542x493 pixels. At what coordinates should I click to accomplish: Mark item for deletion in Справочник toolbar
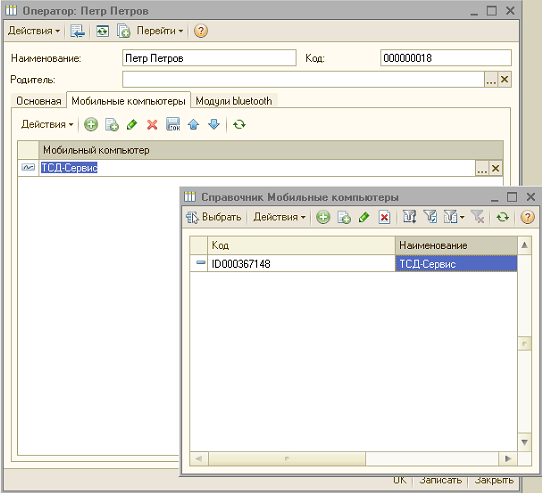(384, 217)
